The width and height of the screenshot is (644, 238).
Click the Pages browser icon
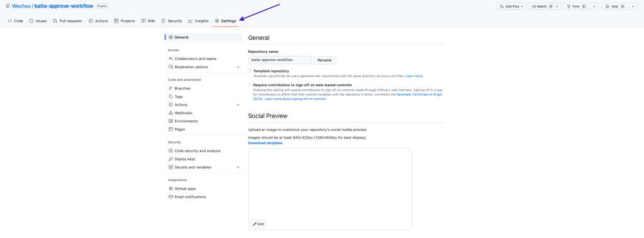[x=171, y=130]
